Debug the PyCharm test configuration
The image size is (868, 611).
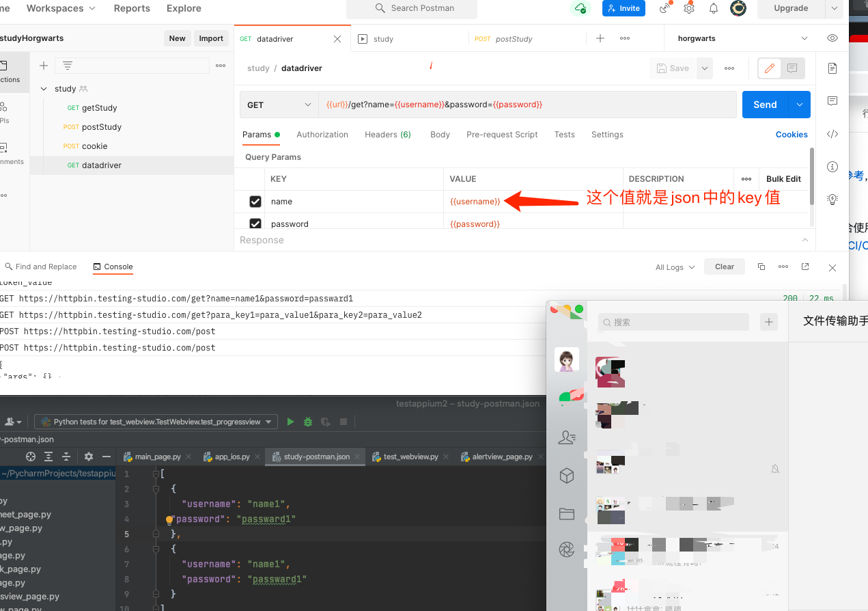pos(308,422)
